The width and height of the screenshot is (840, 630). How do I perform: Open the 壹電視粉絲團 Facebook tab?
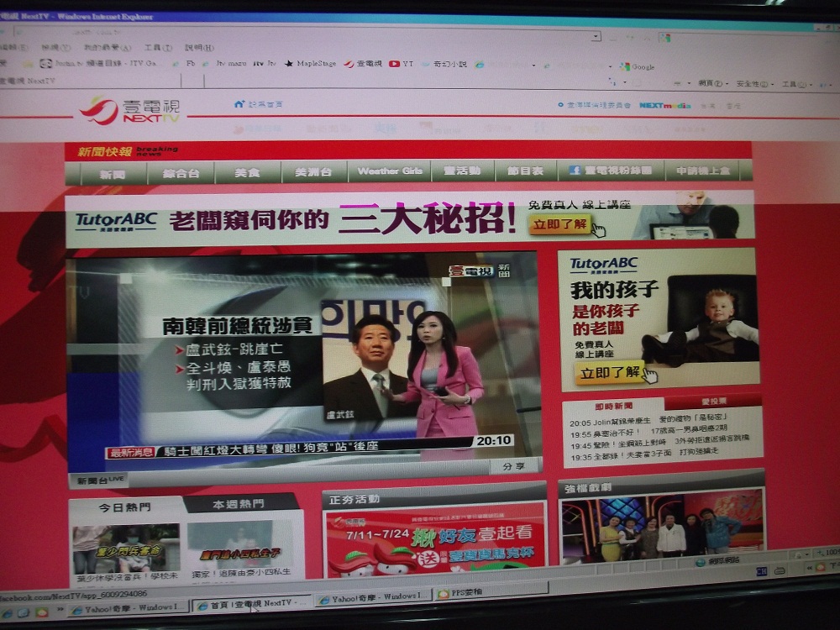611,170
